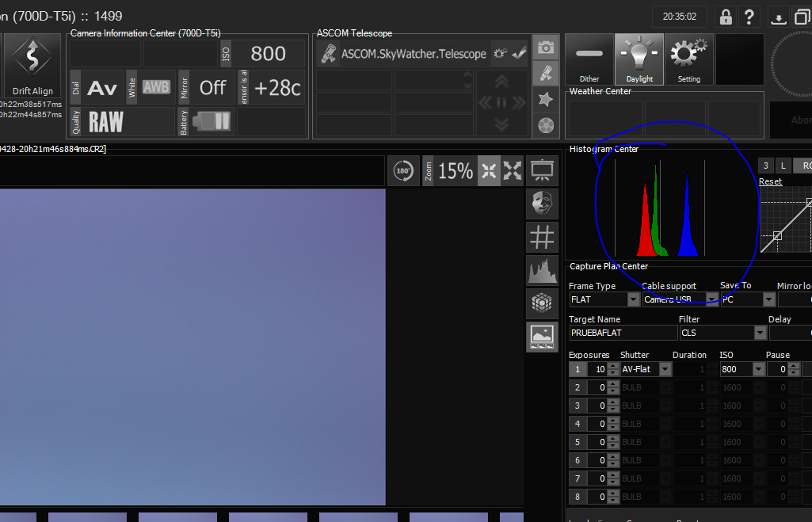Select the histogram 'L' luminance tab
Image resolution: width=812 pixels, height=522 pixels.
click(783, 166)
